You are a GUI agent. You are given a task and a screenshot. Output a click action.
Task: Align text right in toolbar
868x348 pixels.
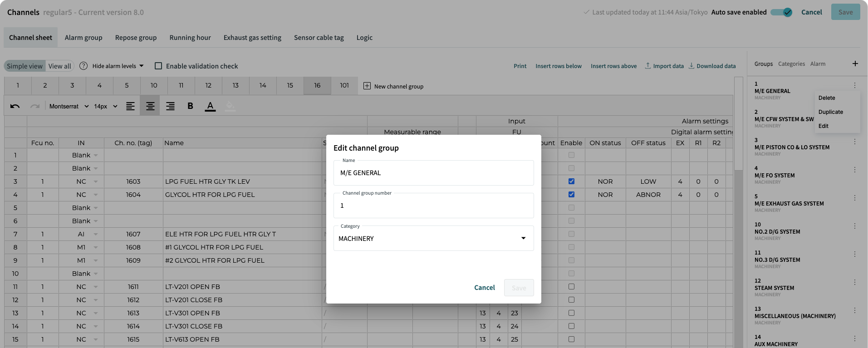click(x=170, y=106)
